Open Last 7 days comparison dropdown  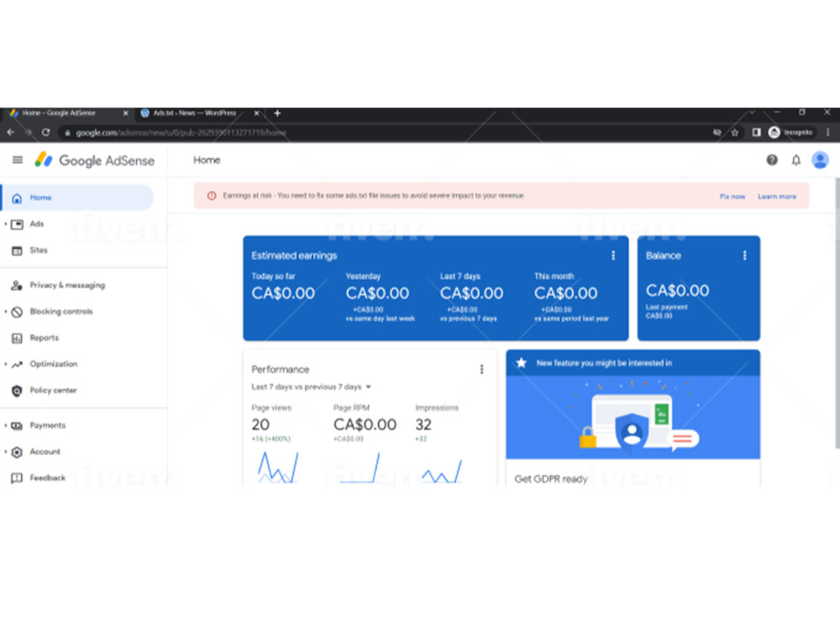(x=312, y=386)
